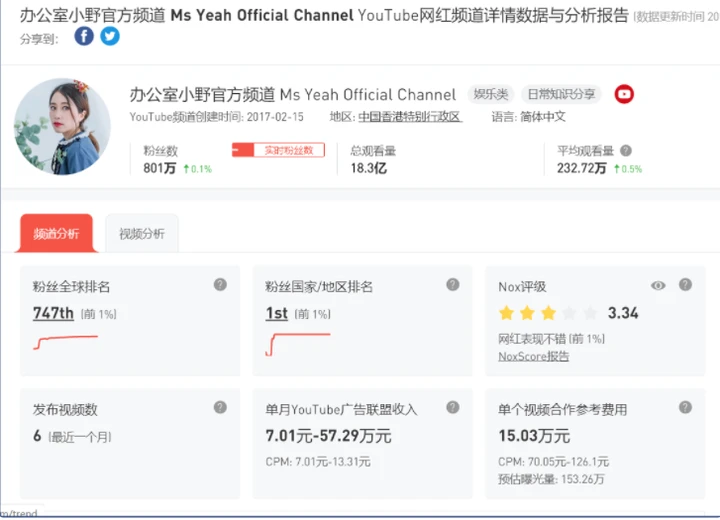Click the channel creation date 2017-02-15
The height and width of the screenshot is (520, 720).
275,117
